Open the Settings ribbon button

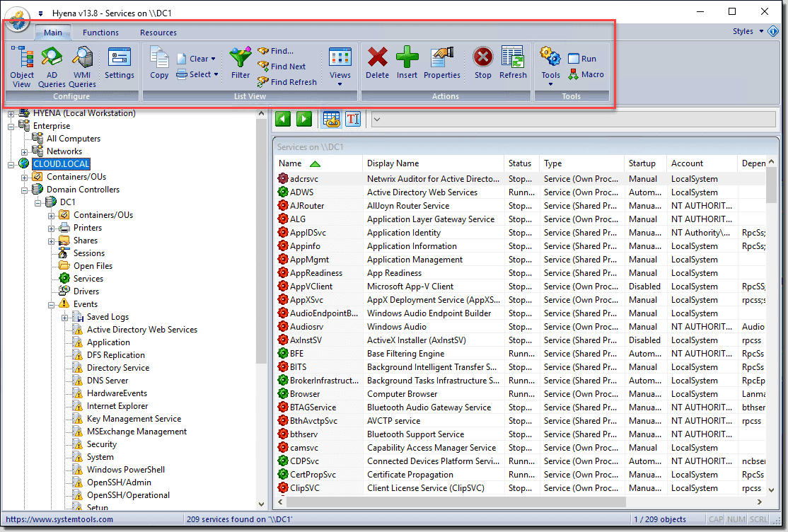(119, 63)
